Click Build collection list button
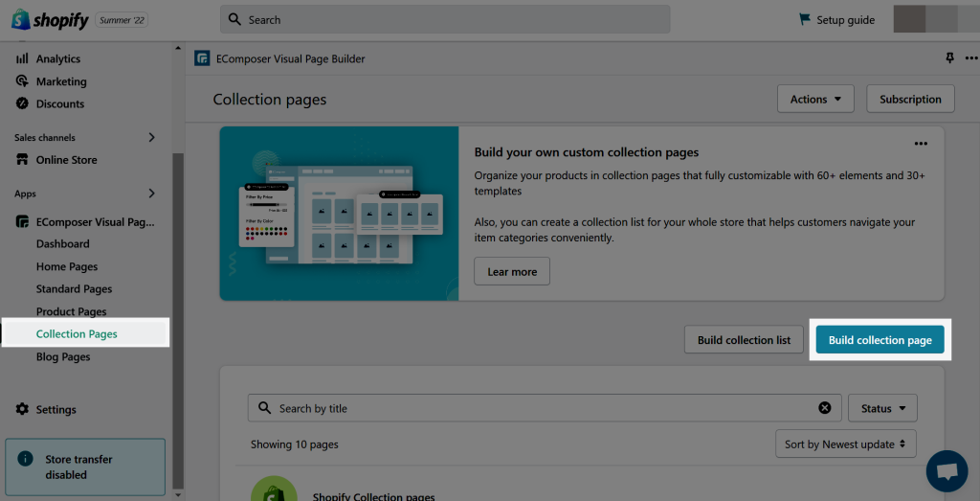Image resolution: width=980 pixels, height=501 pixels. pos(744,340)
